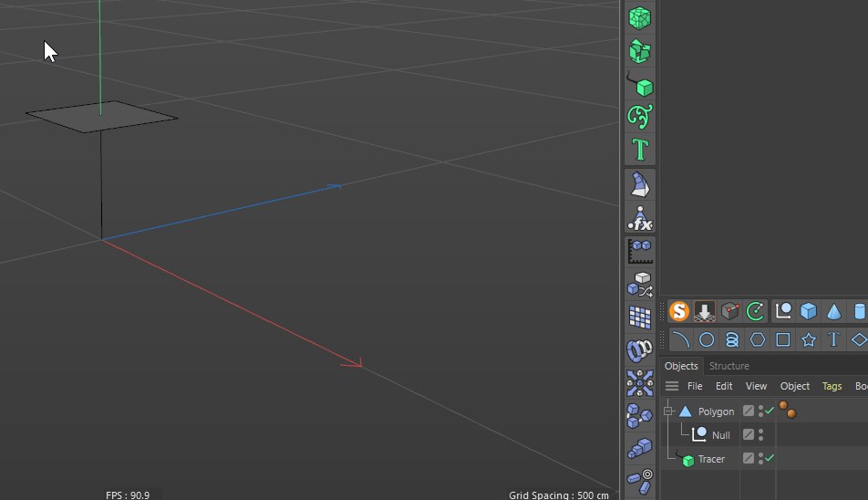Click orange spheres tag on Polygon row
This screenshot has height=500, width=868.
(788, 410)
